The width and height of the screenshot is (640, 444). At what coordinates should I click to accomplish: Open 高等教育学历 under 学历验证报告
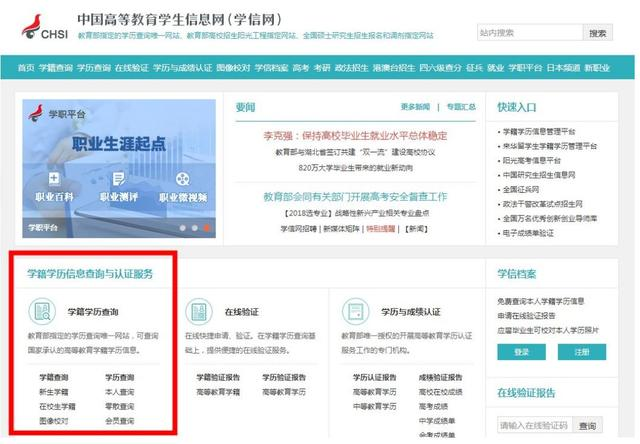coord(284,392)
